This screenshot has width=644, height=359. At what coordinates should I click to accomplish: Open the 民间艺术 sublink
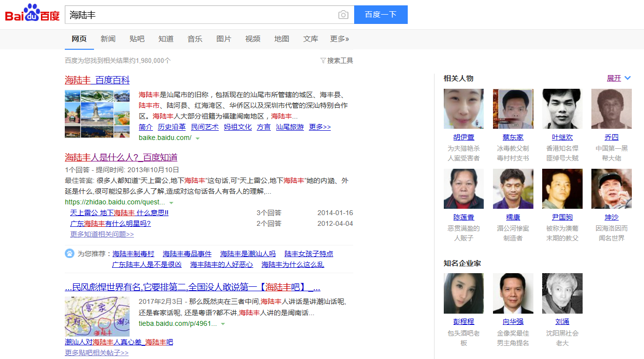[x=205, y=127]
